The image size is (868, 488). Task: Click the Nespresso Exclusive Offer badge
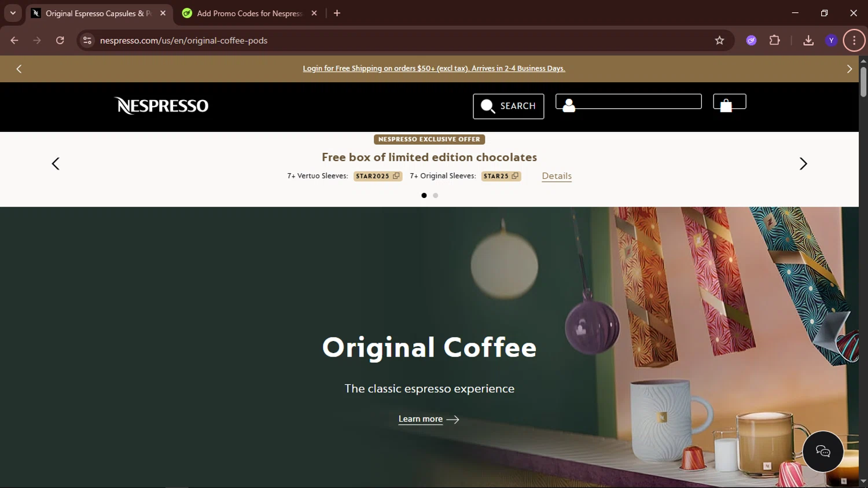429,140
